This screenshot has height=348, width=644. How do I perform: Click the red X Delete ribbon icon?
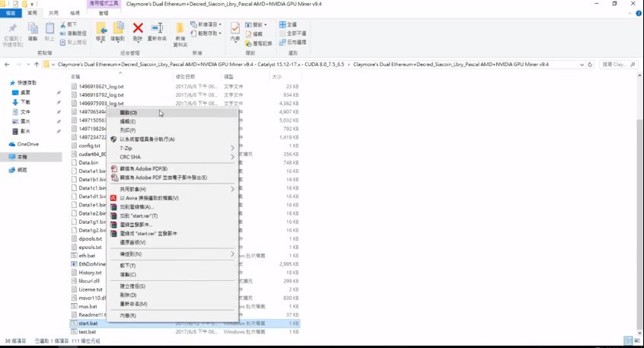tap(138, 28)
